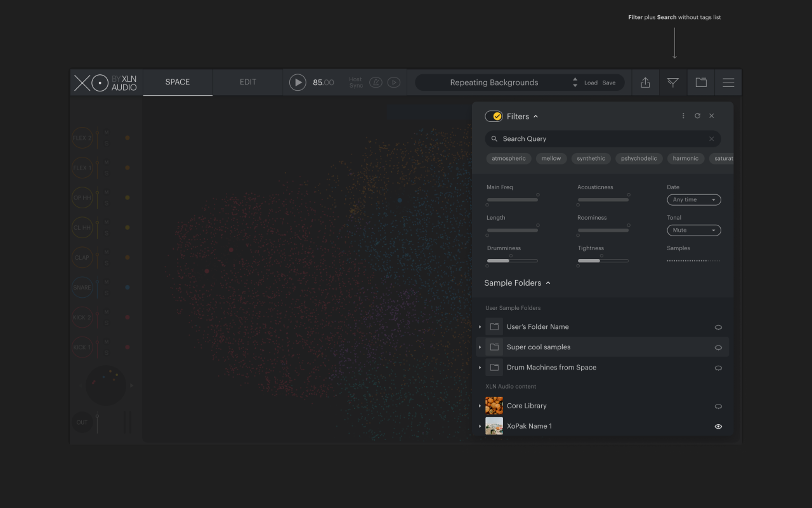Click the filter funnel icon
The width and height of the screenshot is (812, 508).
click(x=673, y=83)
